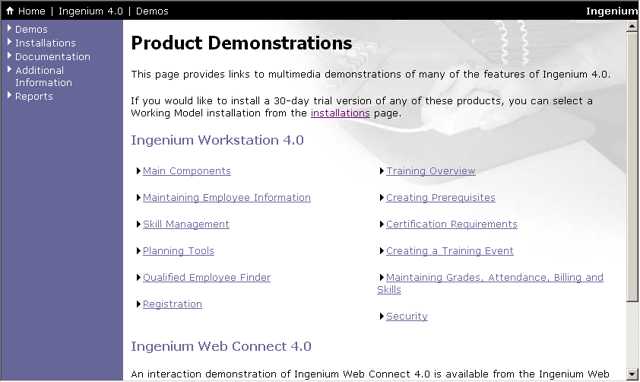Open Reports in the sidebar menu

click(34, 96)
